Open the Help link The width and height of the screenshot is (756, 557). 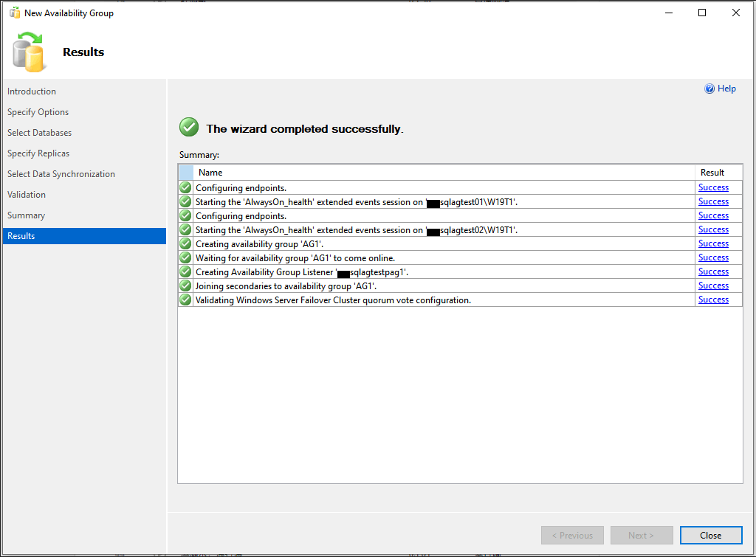(x=726, y=89)
